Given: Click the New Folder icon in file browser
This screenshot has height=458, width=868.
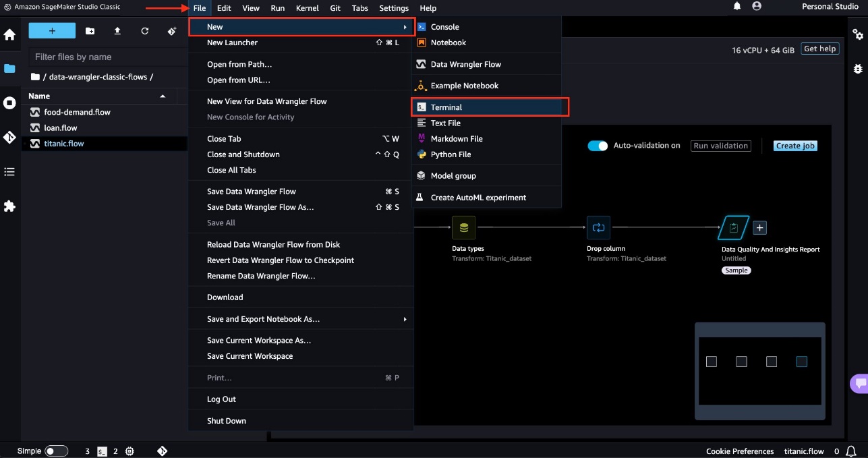Looking at the screenshot, I should [90, 31].
